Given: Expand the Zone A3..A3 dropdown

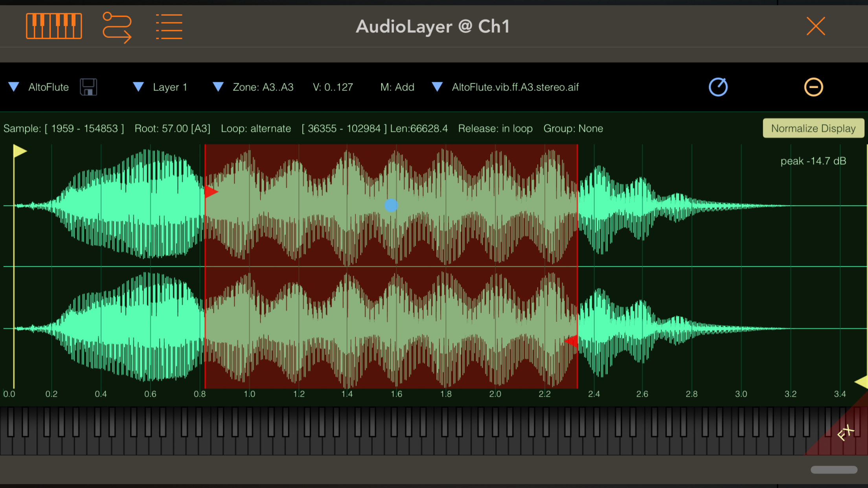Looking at the screenshot, I should tap(218, 87).
